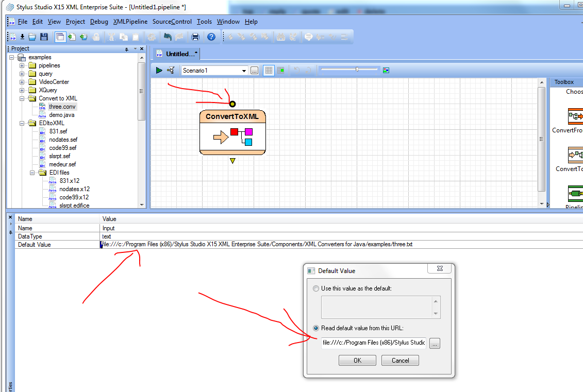Select nodates.x12 in EDI files folder
583x392 pixels.
tap(74, 189)
